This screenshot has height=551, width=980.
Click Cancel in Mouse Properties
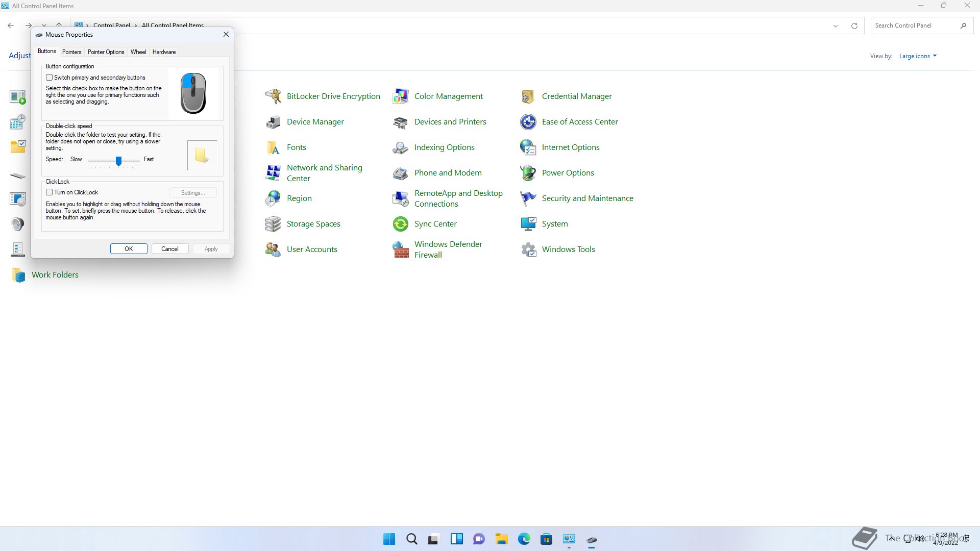coord(170,249)
